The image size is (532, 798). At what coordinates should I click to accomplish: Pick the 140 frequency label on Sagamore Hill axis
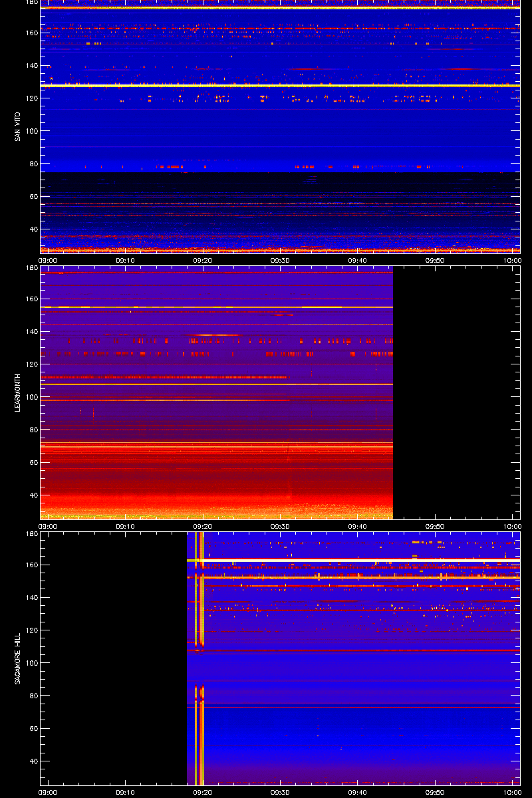point(32,597)
